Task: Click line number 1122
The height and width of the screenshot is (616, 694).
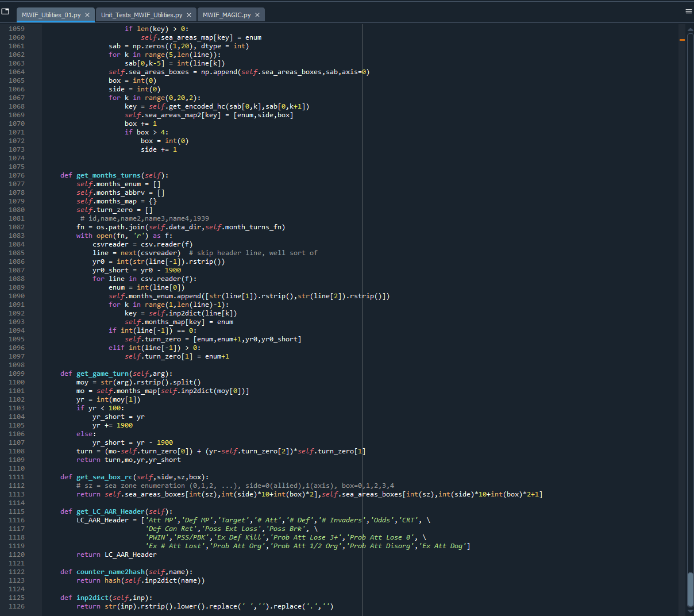Action: (17, 572)
